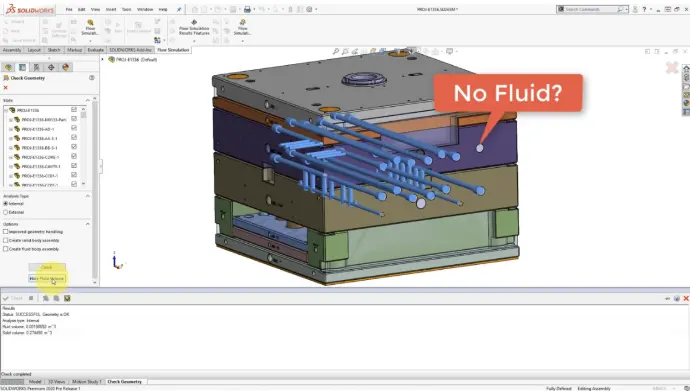Switch to the Assembly ribbon tab
The height and width of the screenshot is (391, 690).
(12, 50)
